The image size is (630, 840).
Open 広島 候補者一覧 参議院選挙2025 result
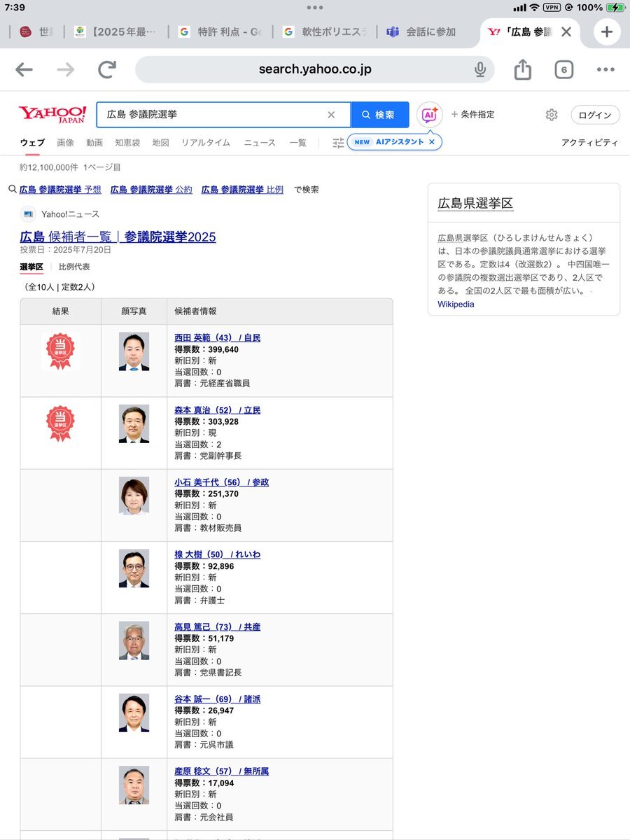tap(118, 237)
